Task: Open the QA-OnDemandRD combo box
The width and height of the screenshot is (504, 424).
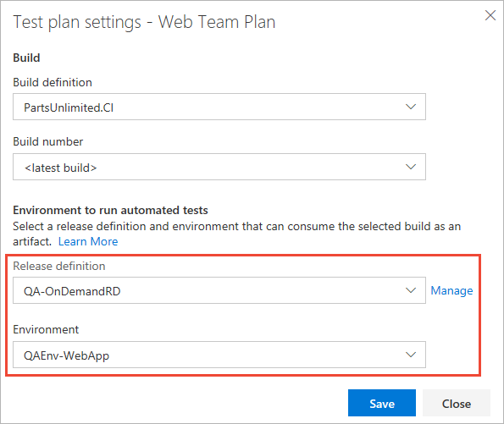Action: pyautogui.click(x=219, y=290)
